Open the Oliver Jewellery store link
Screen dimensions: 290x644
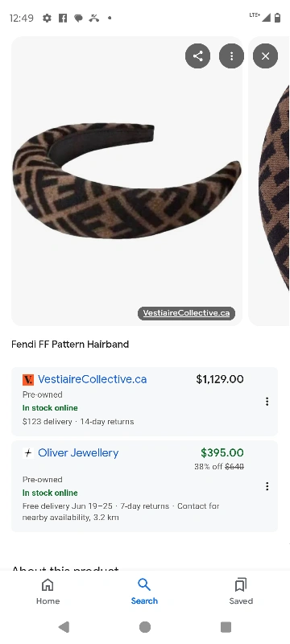pyautogui.click(x=78, y=452)
